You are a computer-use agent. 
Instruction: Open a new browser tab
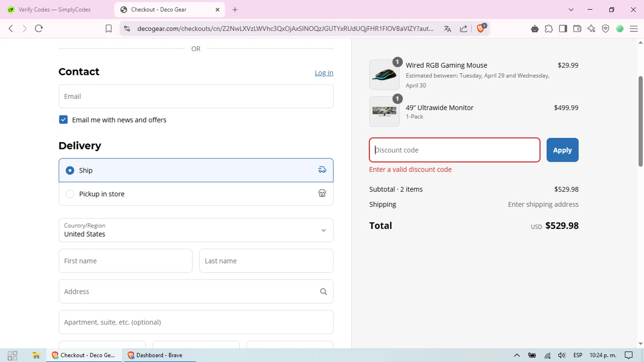coord(235,9)
